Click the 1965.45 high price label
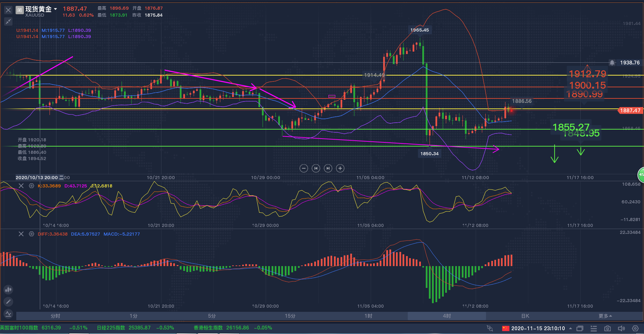Screen dimensions: 644x334 (x=420, y=30)
